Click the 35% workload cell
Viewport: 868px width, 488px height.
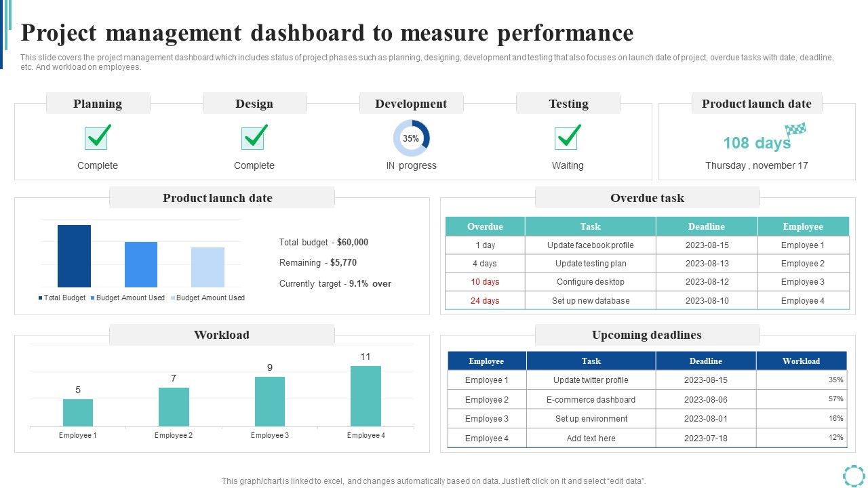(802, 380)
